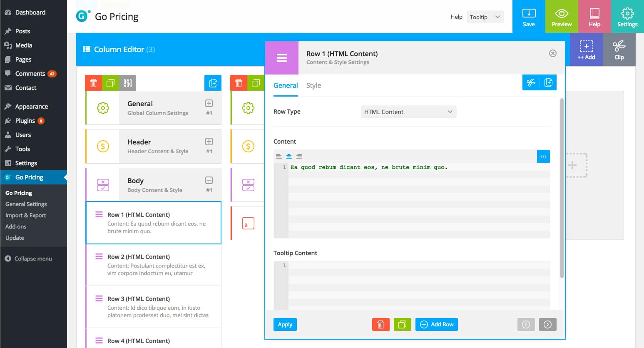644x348 pixels.
Task: Collapse the Body section
Action: [209, 180]
